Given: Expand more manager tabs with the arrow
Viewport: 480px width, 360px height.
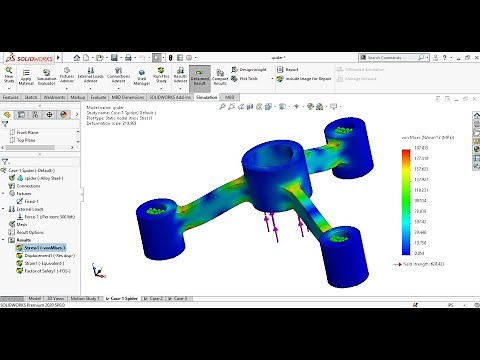Looking at the screenshot, I should (77, 115).
